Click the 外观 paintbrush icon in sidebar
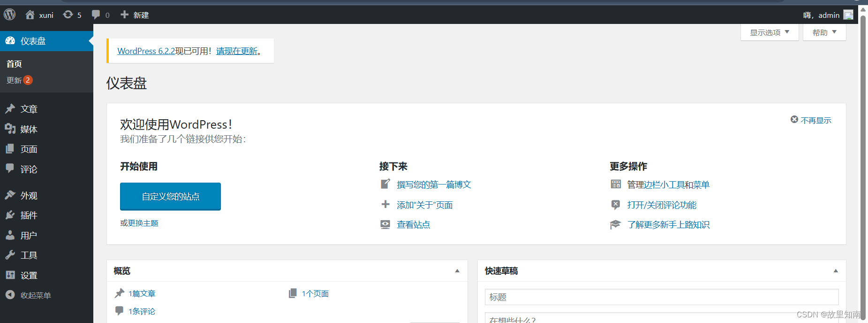Viewport: 868px width, 323px height. coord(10,195)
